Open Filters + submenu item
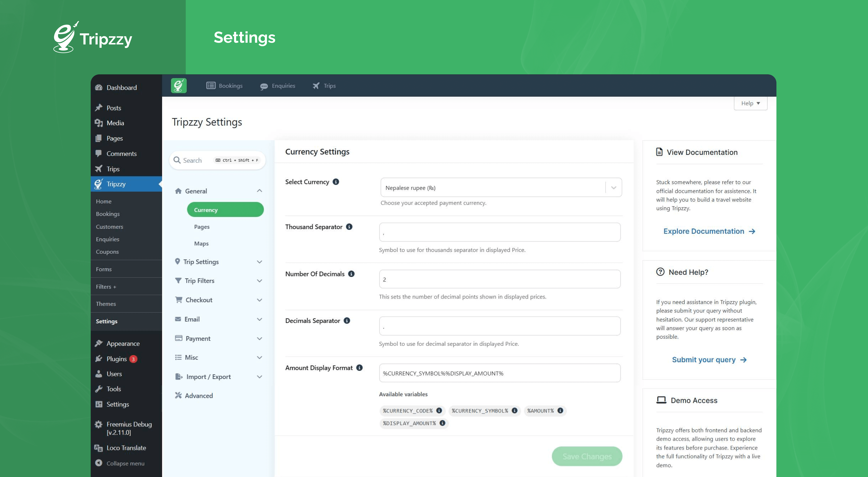The height and width of the screenshot is (477, 868). click(106, 286)
